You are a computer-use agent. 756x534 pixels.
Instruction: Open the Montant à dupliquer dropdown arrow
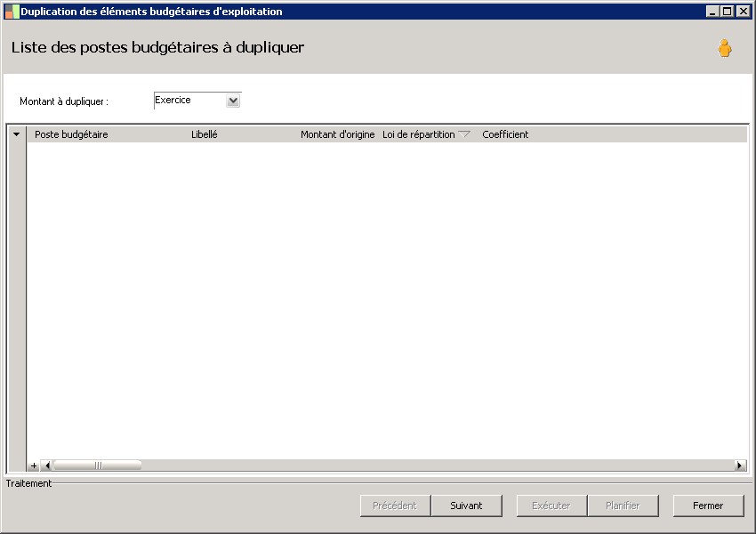(233, 101)
